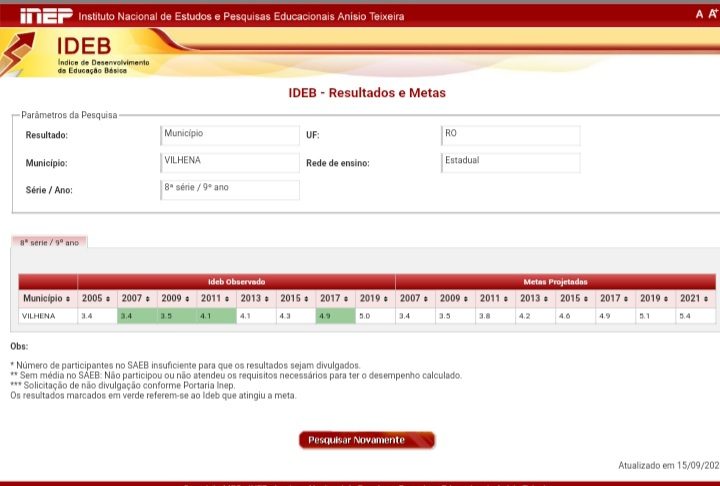Image resolution: width=720 pixels, height=486 pixels.
Task: Click the Ideb Observado header group
Action: click(x=236, y=282)
